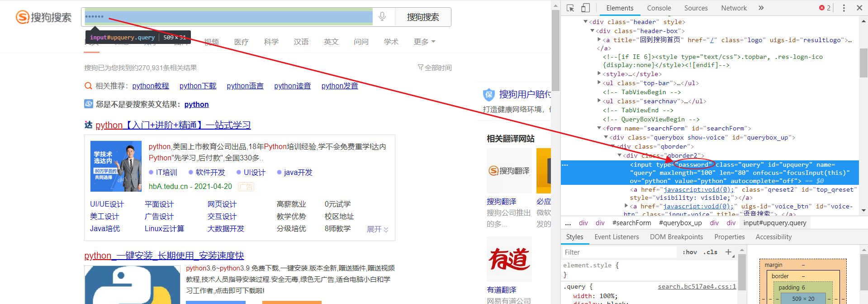Open the 更多 dropdown in nav
This screenshot has height=304, width=868.
coord(424,42)
